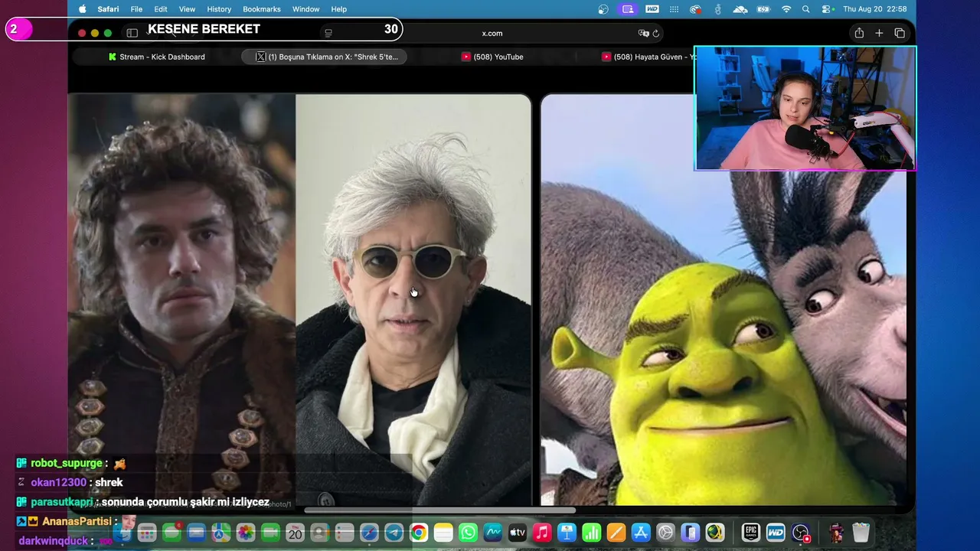
Task: Open the Help menu
Action: coord(339,9)
